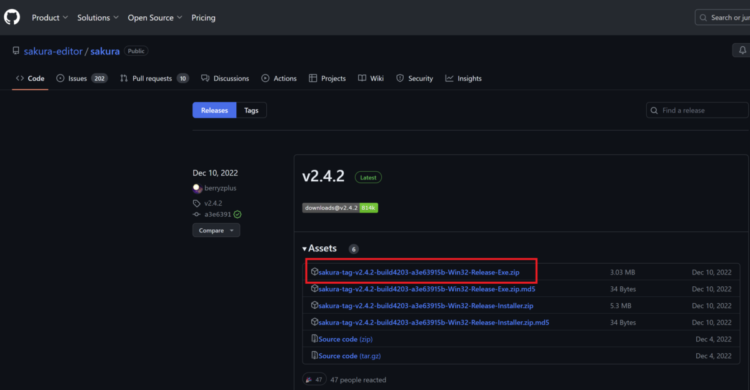750x390 pixels.
Task: Click the Public visibility label
Action: pyautogui.click(x=136, y=51)
